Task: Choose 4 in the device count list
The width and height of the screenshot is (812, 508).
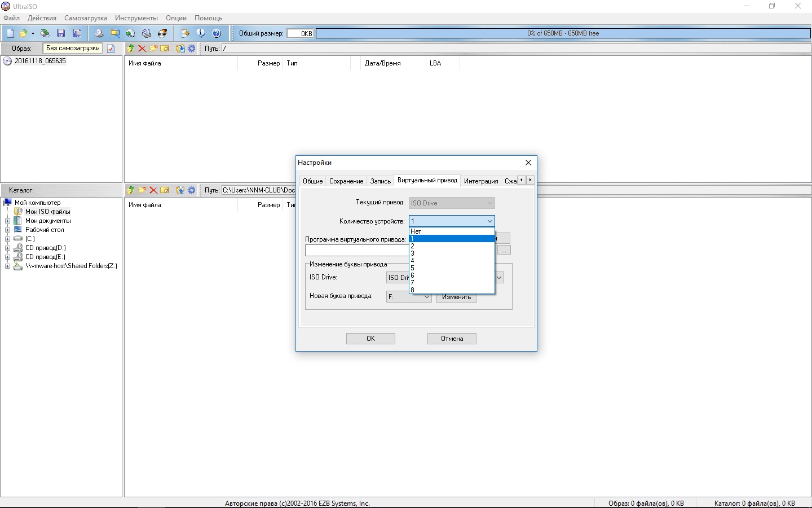Action: 452,261
